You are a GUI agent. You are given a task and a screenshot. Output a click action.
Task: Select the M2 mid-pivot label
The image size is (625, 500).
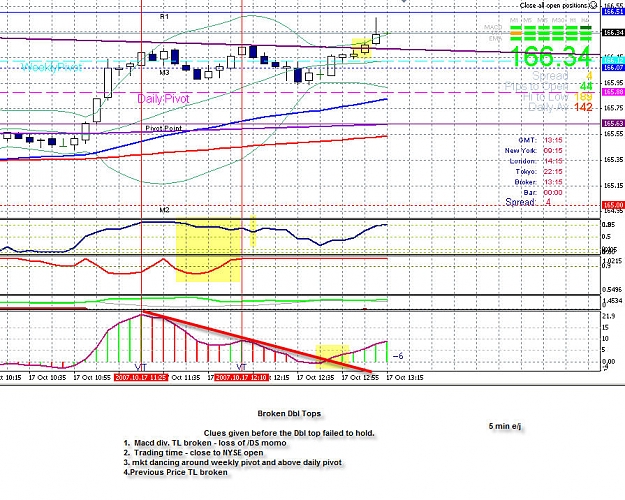(x=164, y=210)
